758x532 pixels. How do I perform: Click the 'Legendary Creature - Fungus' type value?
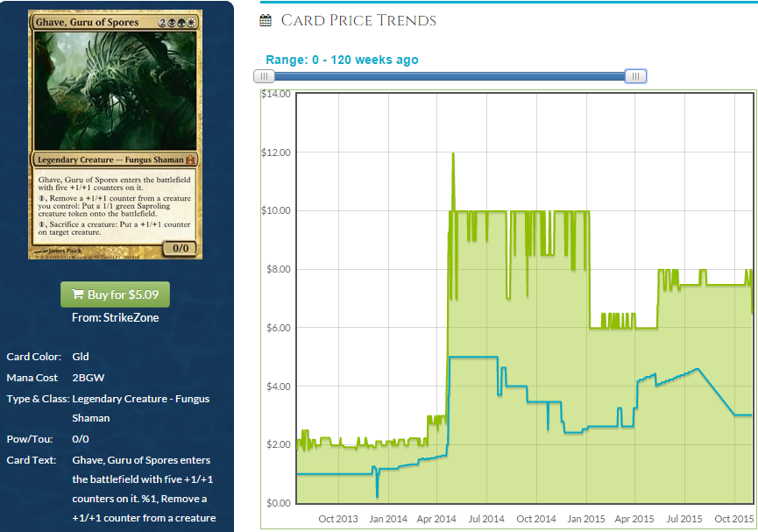141,399
